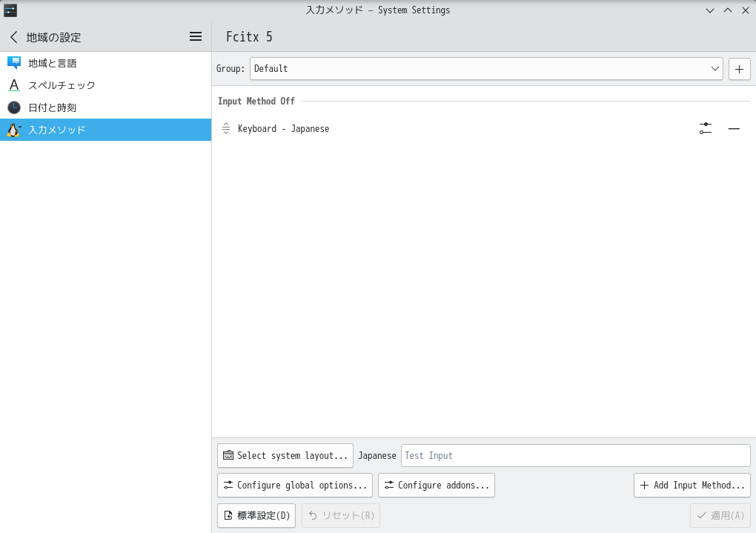Viewport: 756px width, 533px height.
Task: Open Configure global options...
Action: pyautogui.click(x=295, y=486)
